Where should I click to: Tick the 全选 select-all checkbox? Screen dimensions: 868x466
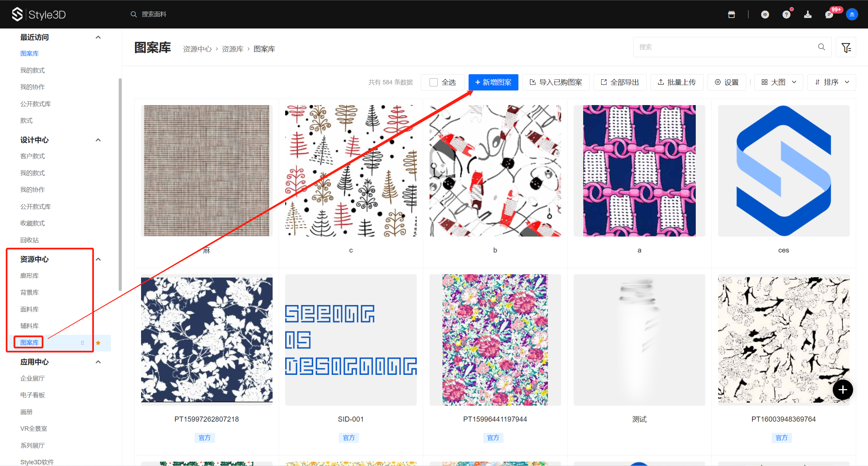coord(433,82)
